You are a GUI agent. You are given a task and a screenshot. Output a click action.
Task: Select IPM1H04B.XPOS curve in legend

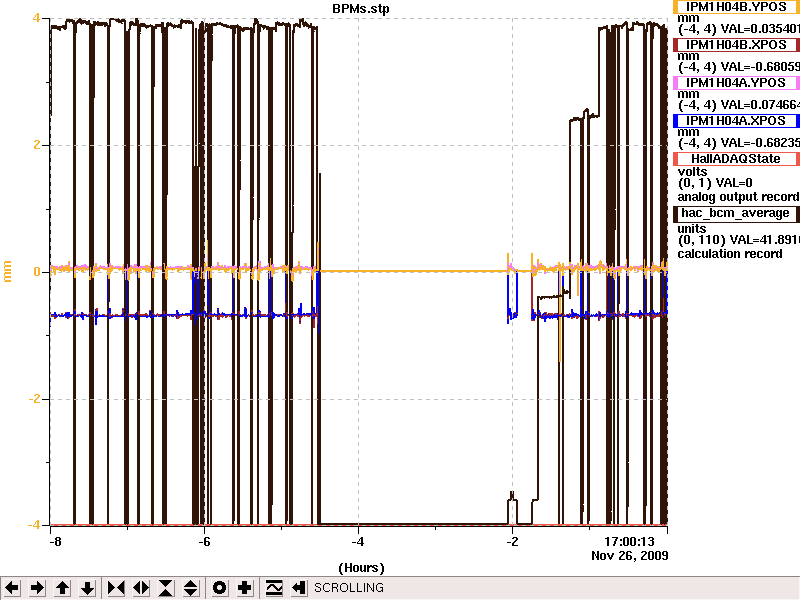pos(736,45)
